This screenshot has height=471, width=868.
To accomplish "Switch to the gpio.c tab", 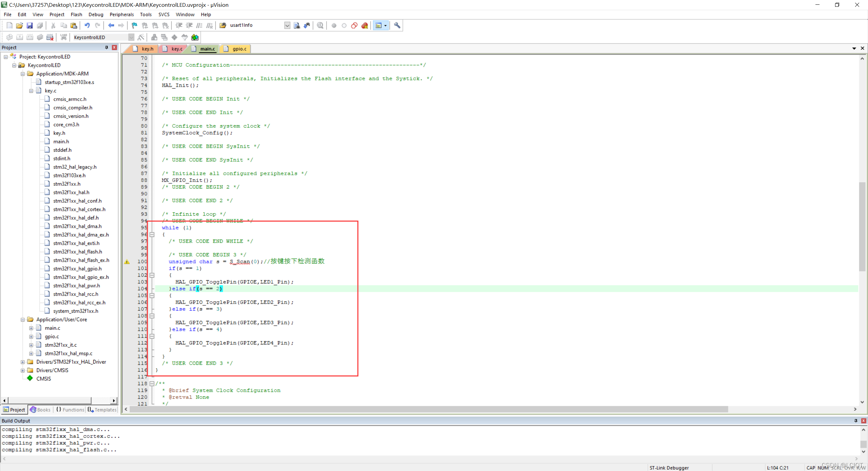I will (x=239, y=49).
